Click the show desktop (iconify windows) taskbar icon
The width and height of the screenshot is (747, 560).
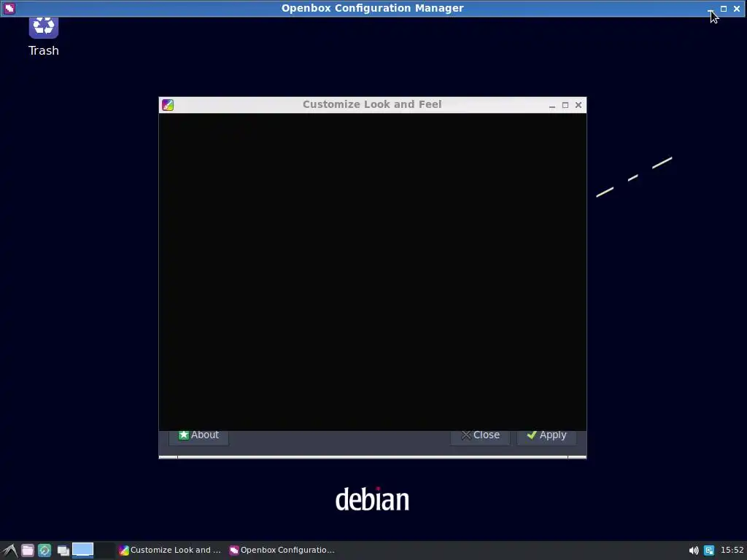pos(63,551)
